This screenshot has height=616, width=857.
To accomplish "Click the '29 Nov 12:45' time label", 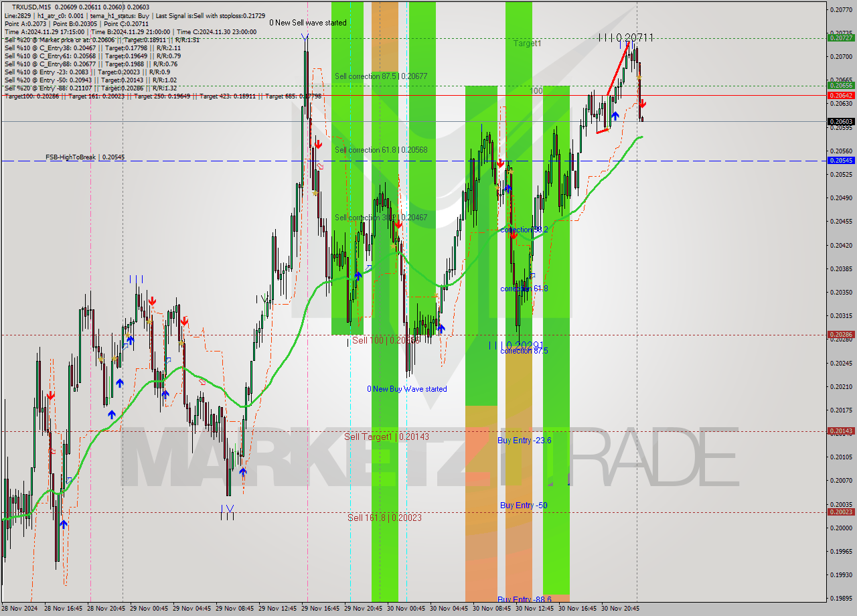I will (x=278, y=609).
